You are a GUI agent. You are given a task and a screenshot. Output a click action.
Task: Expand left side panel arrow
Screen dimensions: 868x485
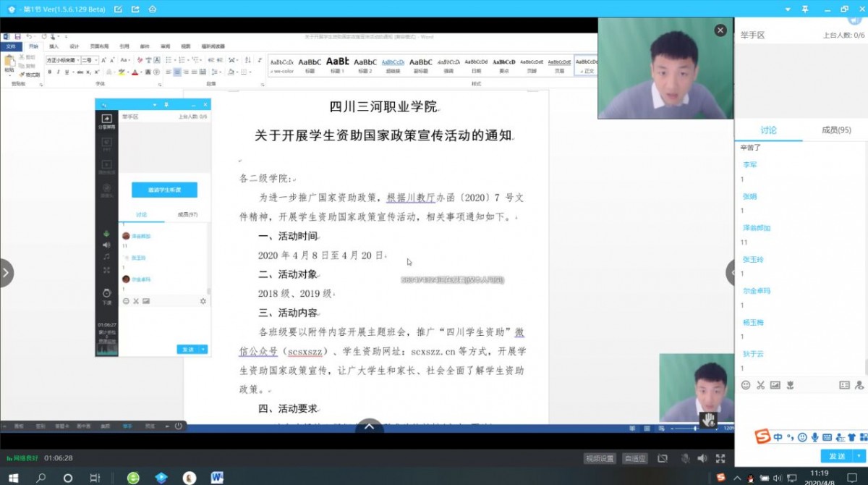click(6, 273)
